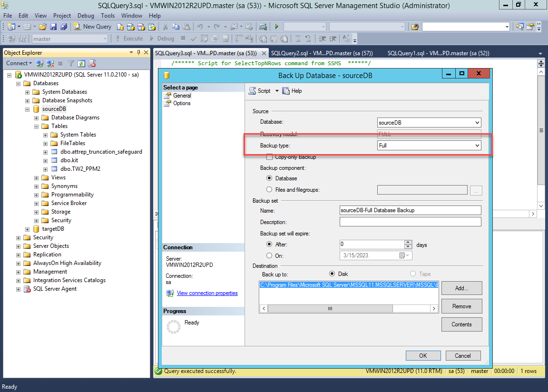548x392 pixels.
Task: Expand the targetDB database node
Action: (x=28, y=229)
